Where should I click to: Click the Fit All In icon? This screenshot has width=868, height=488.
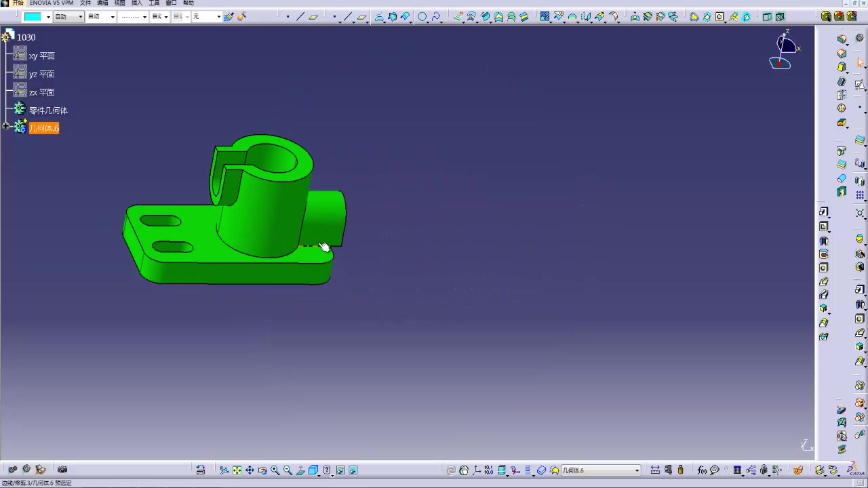[237, 470]
